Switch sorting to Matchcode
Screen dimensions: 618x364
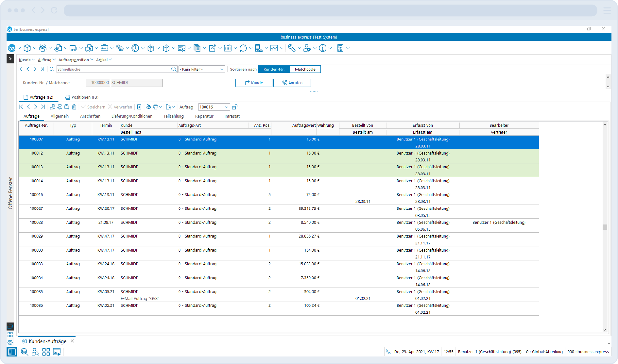[305, 69]
